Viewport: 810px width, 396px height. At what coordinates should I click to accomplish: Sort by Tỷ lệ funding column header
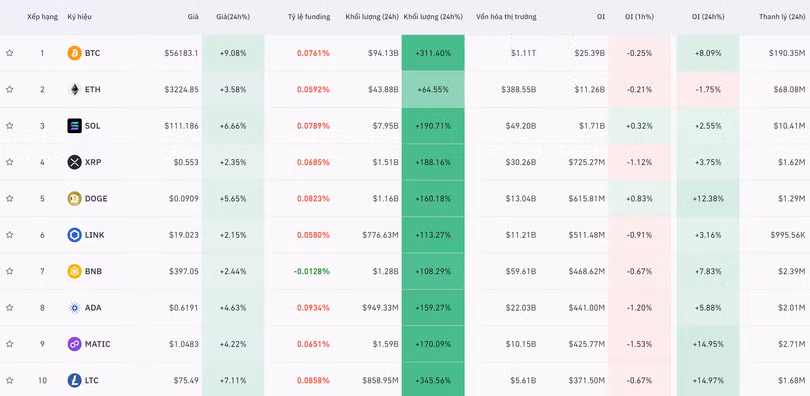(309, 17)
